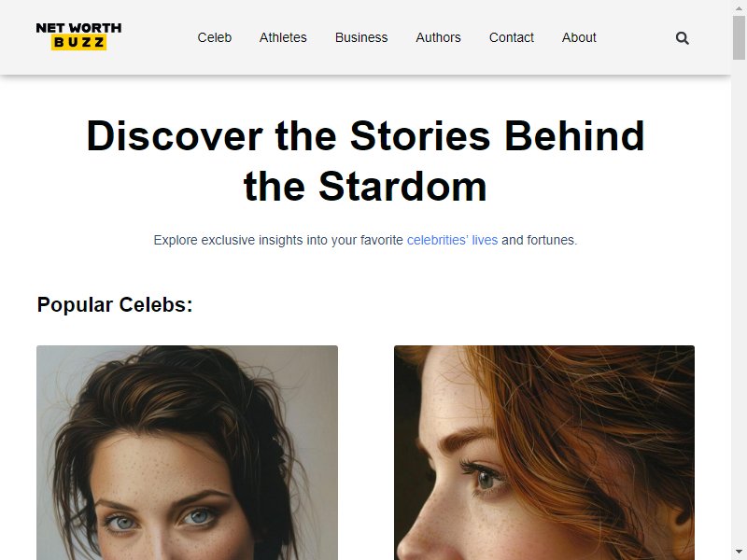Open the Athletes menu item
747x560 pixels.
coord(283,37)
